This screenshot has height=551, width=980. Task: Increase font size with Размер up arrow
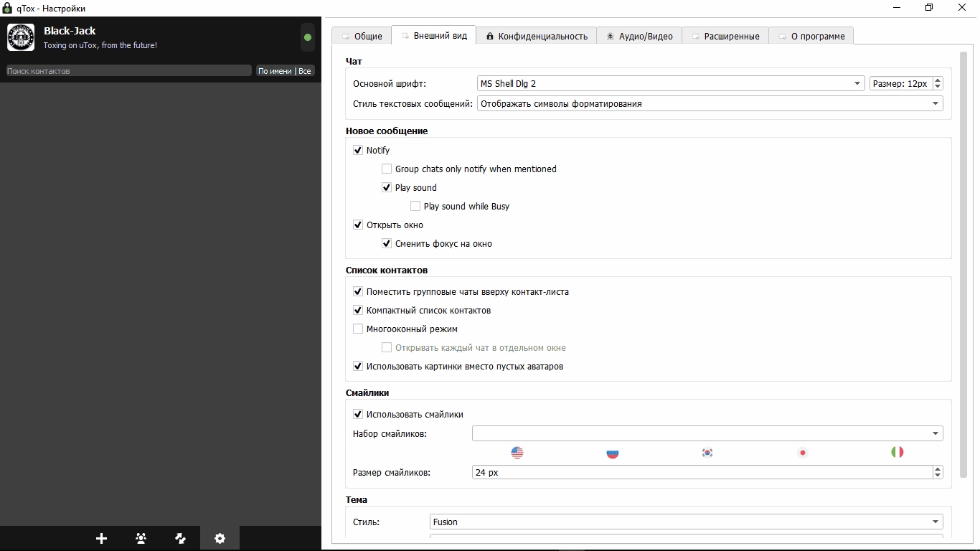[x=938, y=80]
